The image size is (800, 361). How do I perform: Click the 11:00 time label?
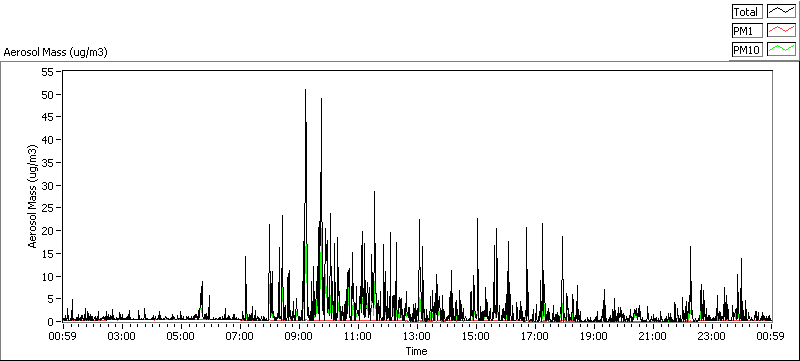pyautogui.click(x=358, y=337)
